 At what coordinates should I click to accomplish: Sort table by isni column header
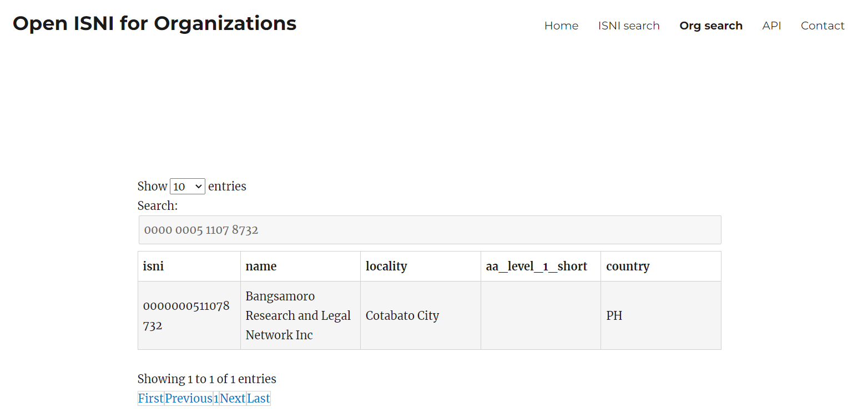189,267
